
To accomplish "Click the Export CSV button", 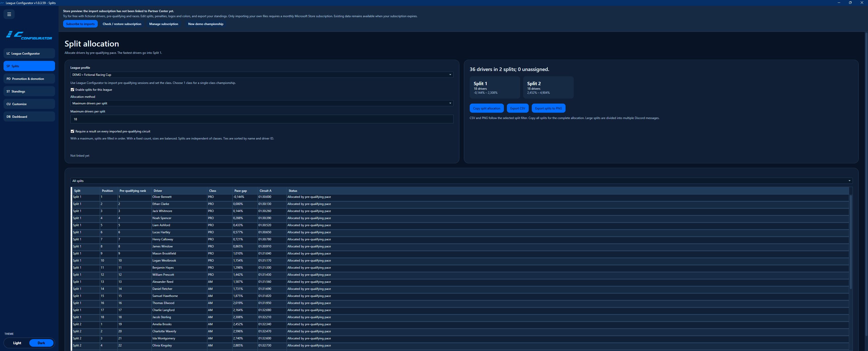I will pos(518,108).
